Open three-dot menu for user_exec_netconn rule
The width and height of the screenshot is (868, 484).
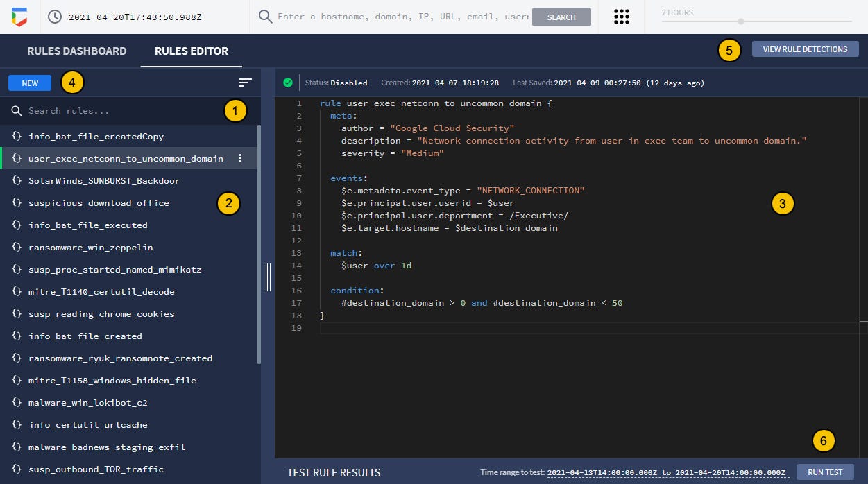(240, 158)
